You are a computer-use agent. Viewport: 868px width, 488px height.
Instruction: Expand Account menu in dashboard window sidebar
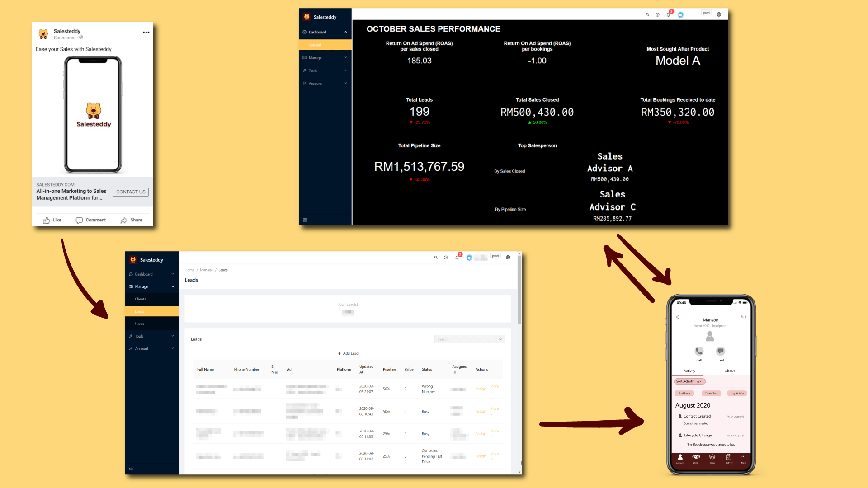coord(325,84)
